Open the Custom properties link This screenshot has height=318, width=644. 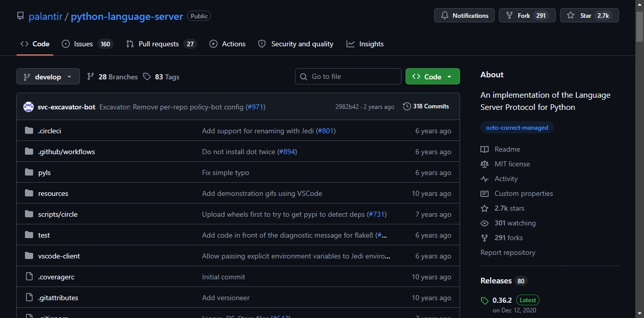point(517,193)
